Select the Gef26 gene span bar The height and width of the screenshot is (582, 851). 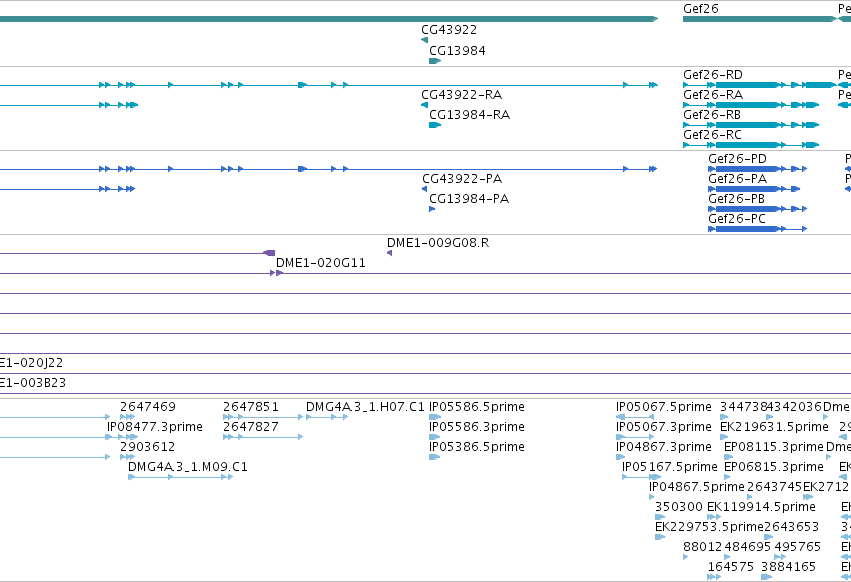760,19
